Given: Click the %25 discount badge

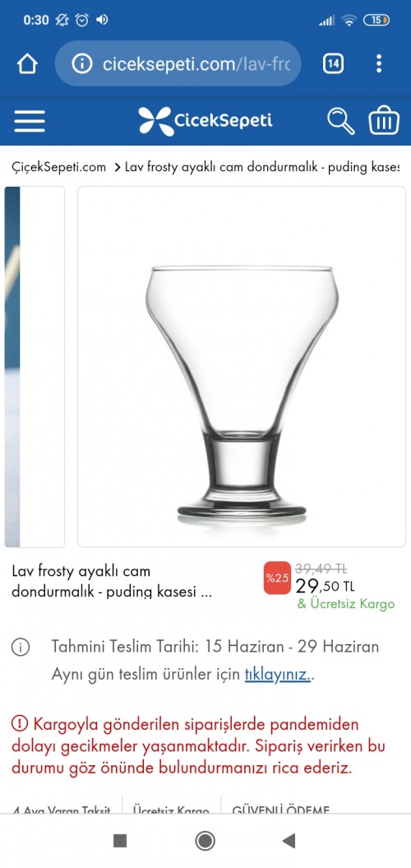Looking at the screenshot, I should pyautogui.click(x=277, y=578).
